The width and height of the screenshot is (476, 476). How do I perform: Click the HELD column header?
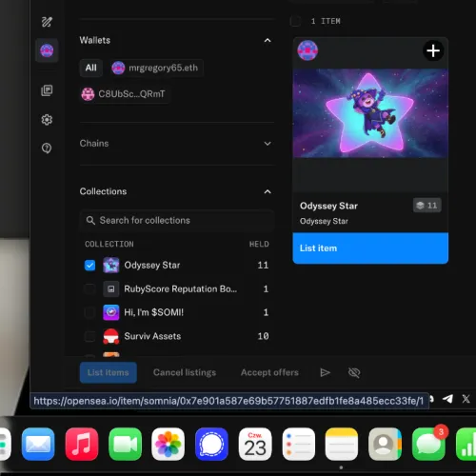pos(259,244)
